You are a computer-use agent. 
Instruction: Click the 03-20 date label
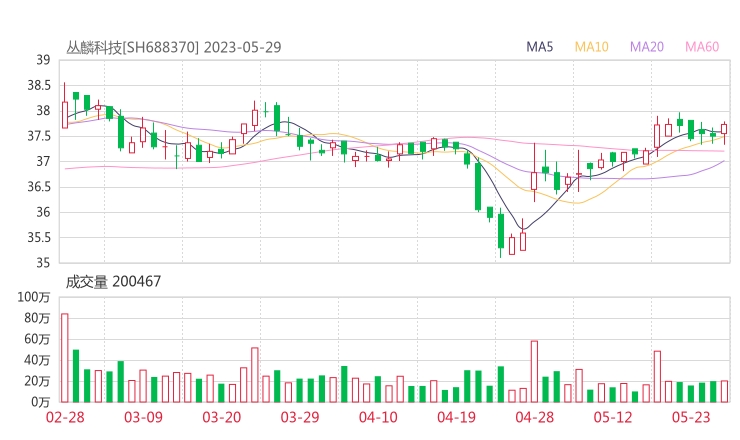(222, 417)
